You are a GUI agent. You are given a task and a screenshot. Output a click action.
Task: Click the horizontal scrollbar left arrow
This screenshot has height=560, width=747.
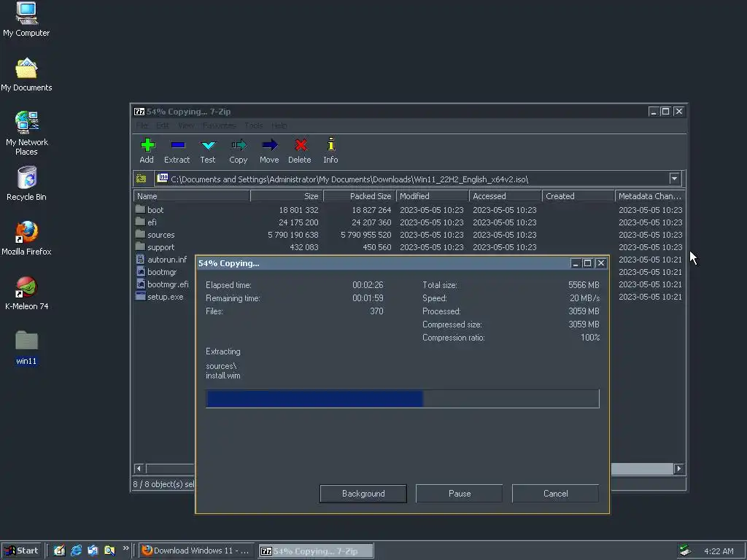[x=139, y=469]
